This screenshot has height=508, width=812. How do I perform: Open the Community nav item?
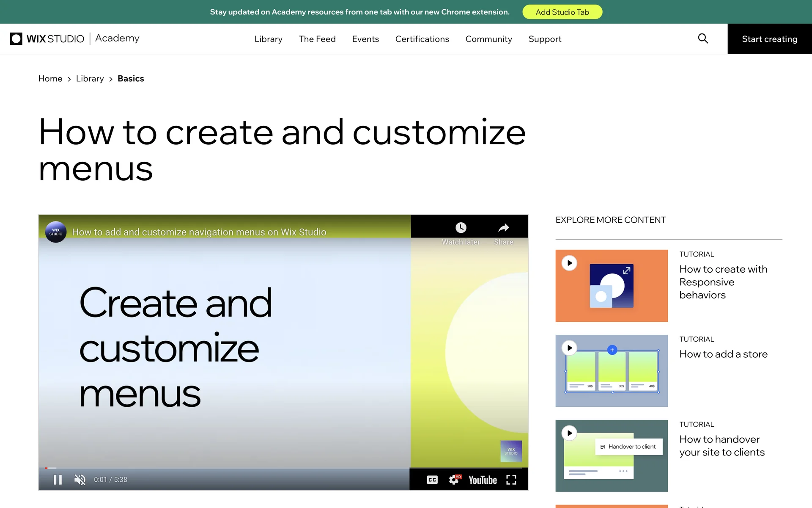click(x=488, y=39)
